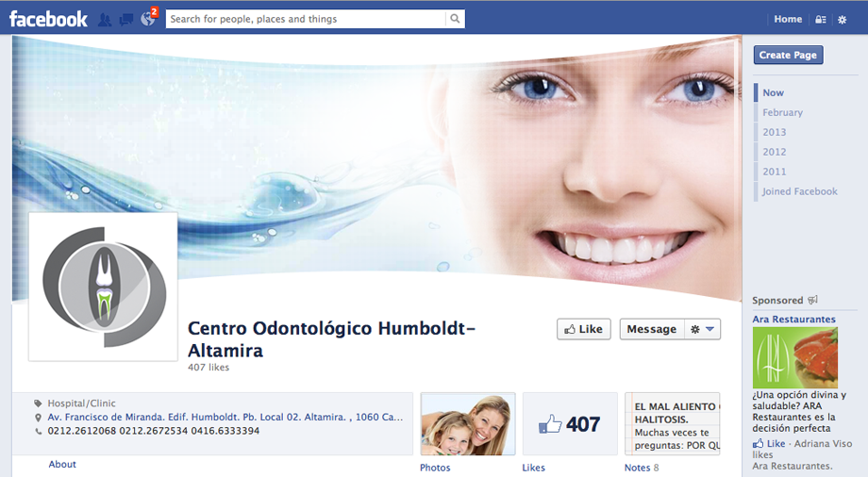This screenshot has width=868, height=477.
Task: Jump to Joined Facebook in timeline
Action: pos(799,191)
